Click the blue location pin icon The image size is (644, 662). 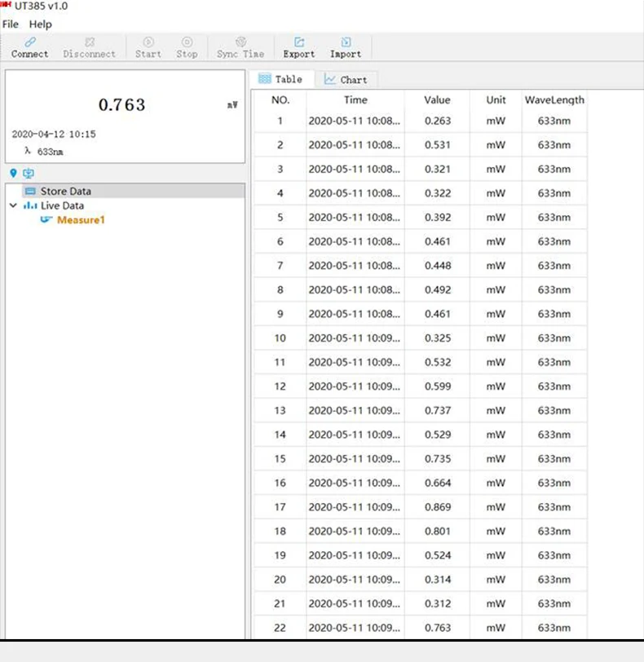14,173
